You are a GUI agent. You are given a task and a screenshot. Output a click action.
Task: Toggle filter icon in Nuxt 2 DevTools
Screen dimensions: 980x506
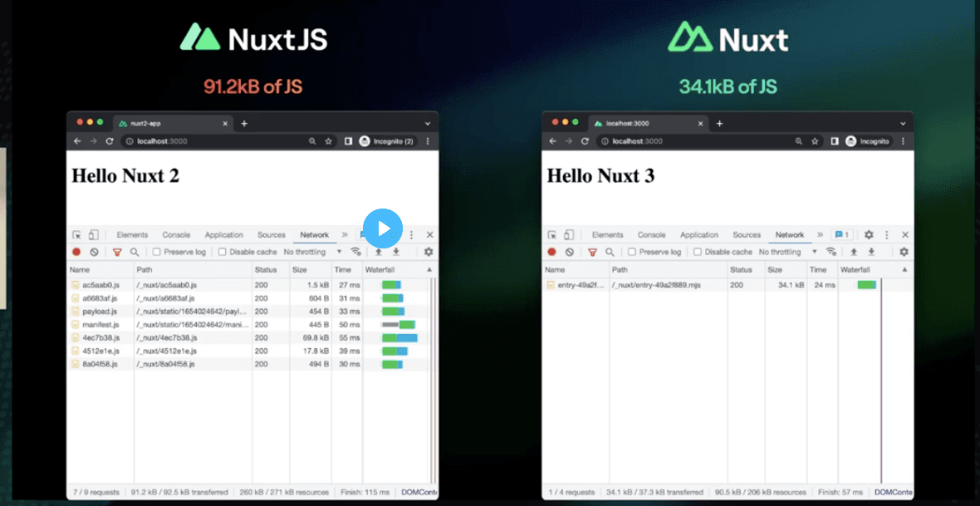coord(117,252)
